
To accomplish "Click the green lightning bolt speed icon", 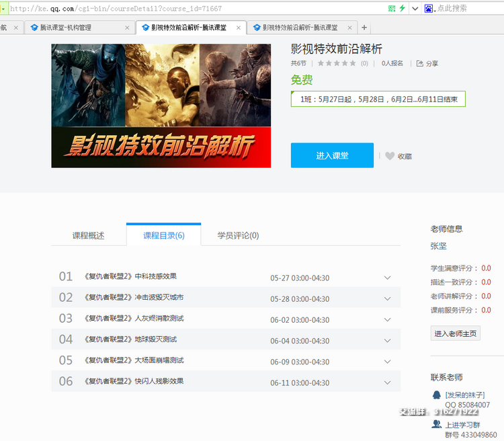I will 402,8.
